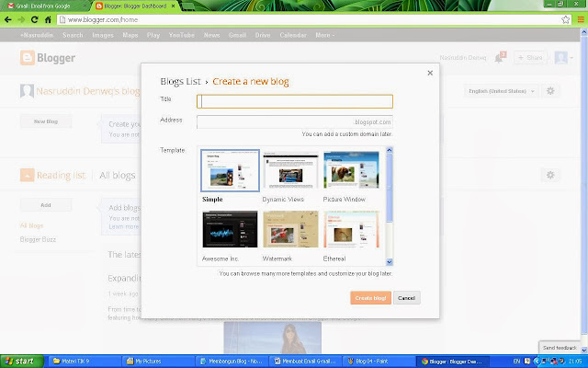
Task: Click the Add button under Reading list
Action: pyautogui.click(x=46, y=205)
